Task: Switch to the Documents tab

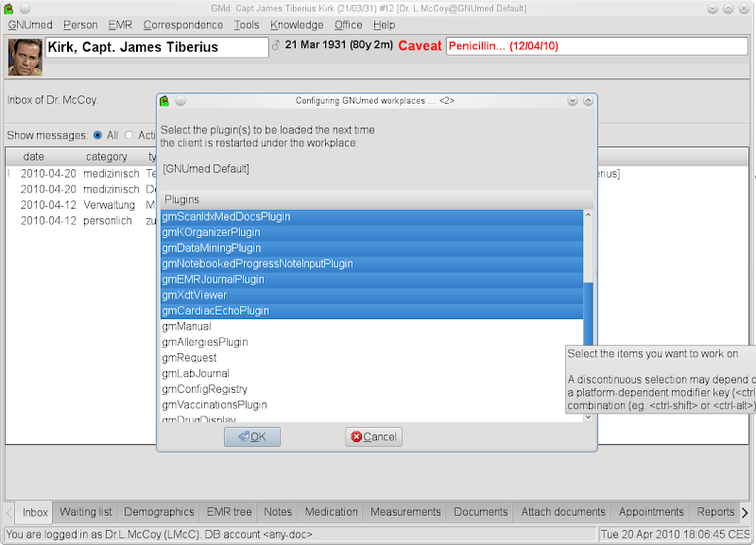Action: click(x=481, y=512)
